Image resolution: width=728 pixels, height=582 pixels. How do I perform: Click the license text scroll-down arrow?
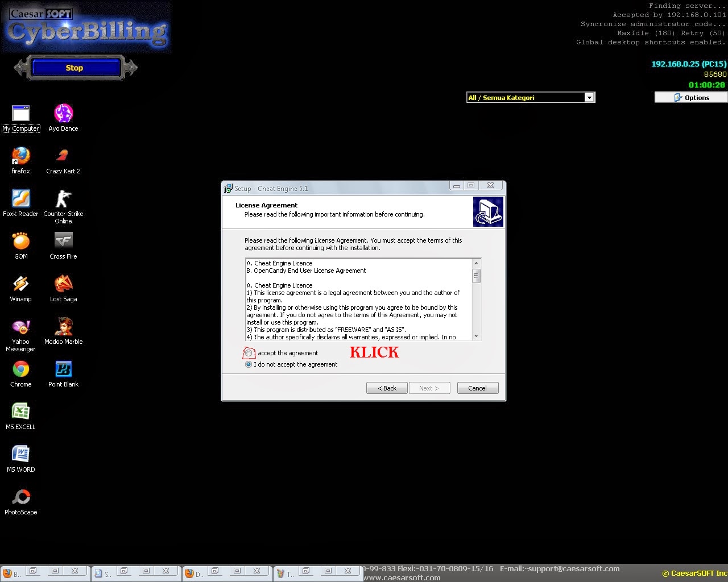pyautogui.click(x=477, y=336)
